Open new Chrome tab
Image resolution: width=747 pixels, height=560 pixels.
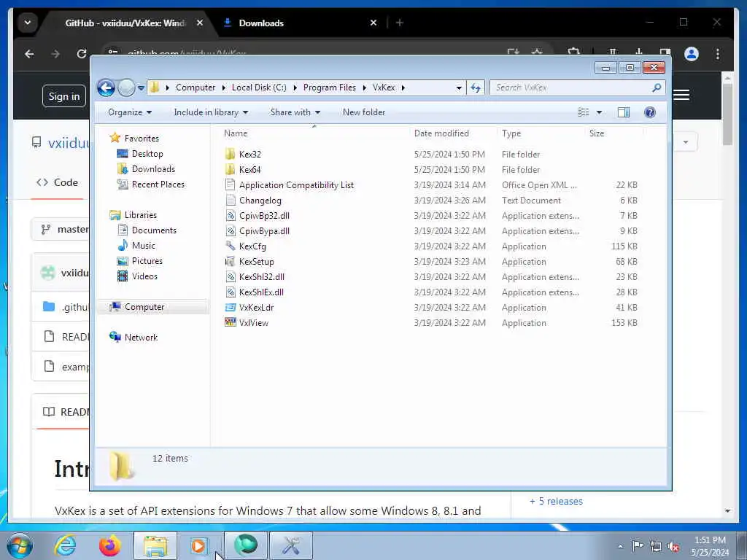coord(399,23)
